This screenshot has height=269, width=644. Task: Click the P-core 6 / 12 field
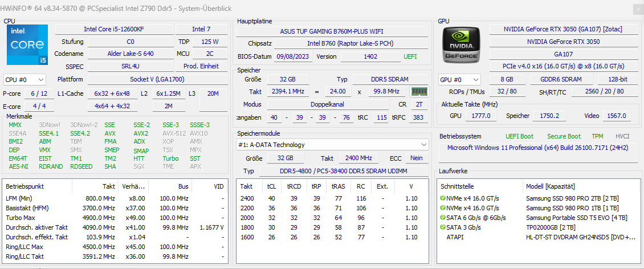39,93
